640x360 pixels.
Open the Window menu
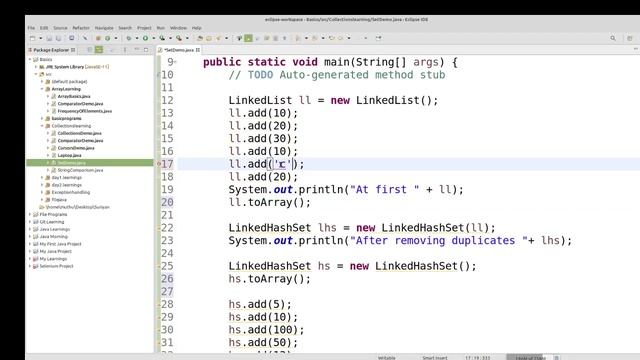coord(178,28)
